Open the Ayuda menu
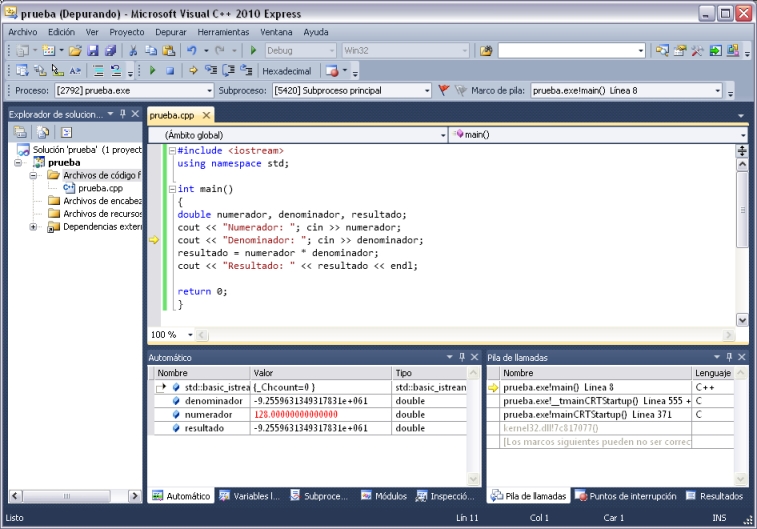This screenshot has width=757, height=529. 316,32
